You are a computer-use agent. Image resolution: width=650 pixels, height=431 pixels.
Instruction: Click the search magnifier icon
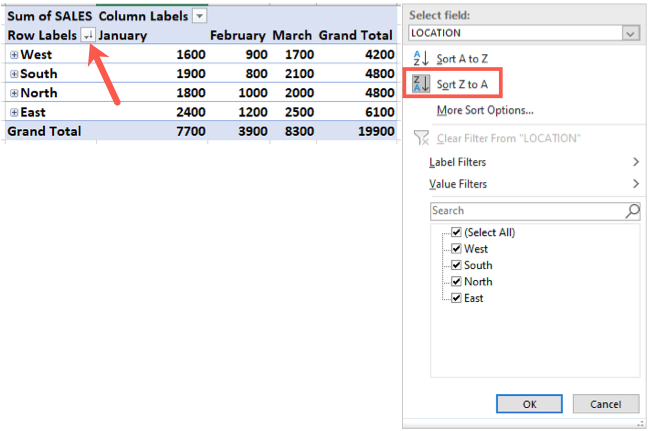click(x=632, y=211)
